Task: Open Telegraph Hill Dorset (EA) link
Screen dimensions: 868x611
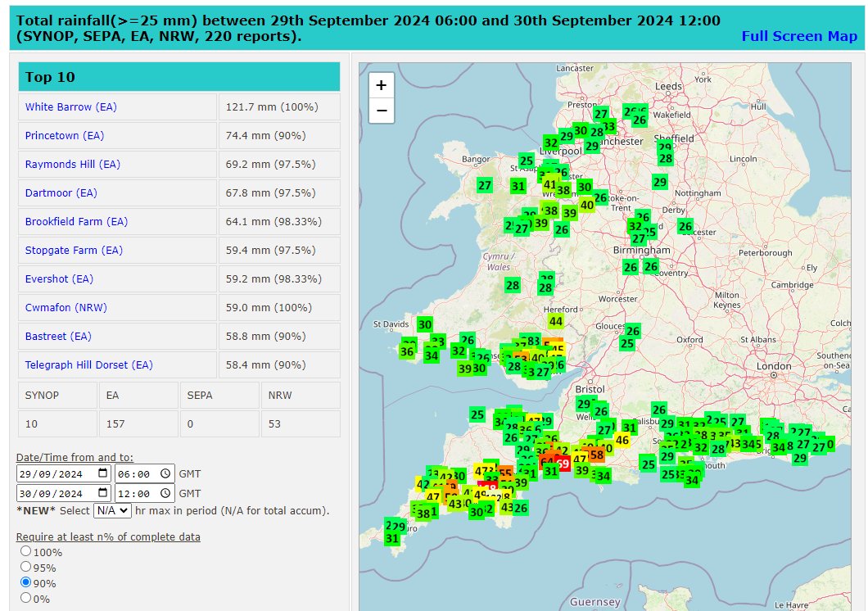Action: (x=88, y=365)
